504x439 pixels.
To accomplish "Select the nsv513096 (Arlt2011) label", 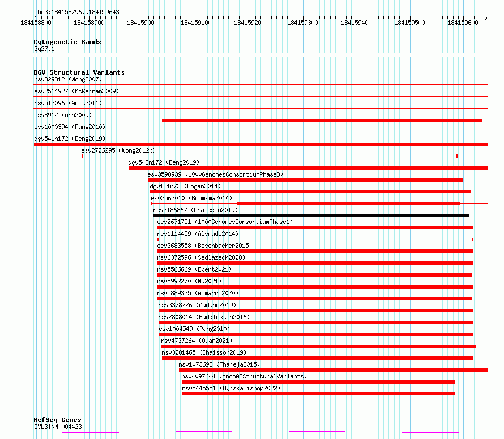I will pyautogui.click(x=68, y=103).
